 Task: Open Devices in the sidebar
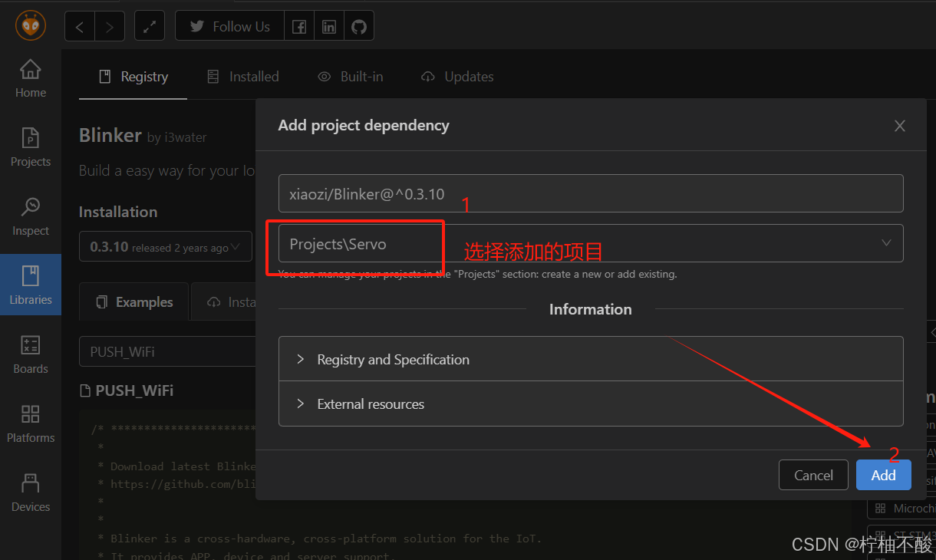coord(31,492)
